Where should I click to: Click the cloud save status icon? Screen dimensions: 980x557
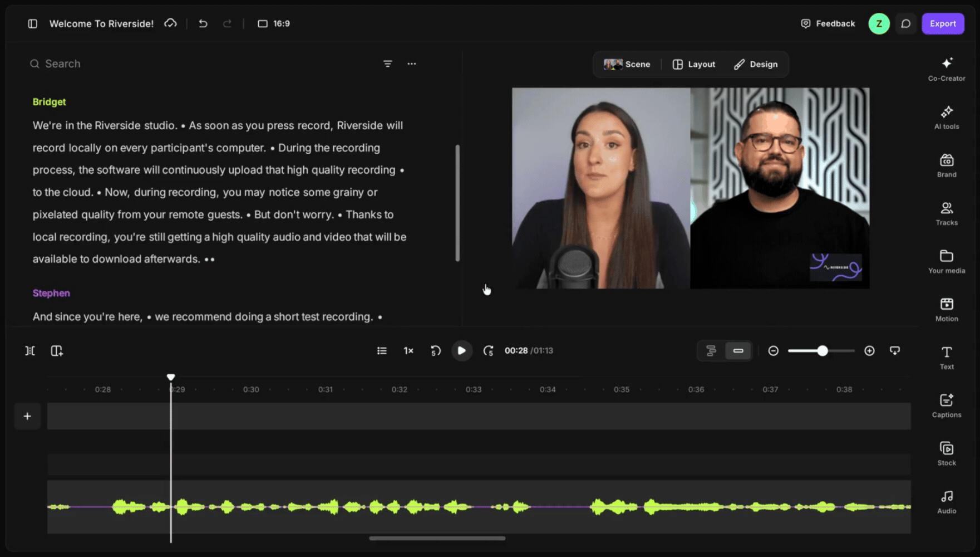[170, 23]
